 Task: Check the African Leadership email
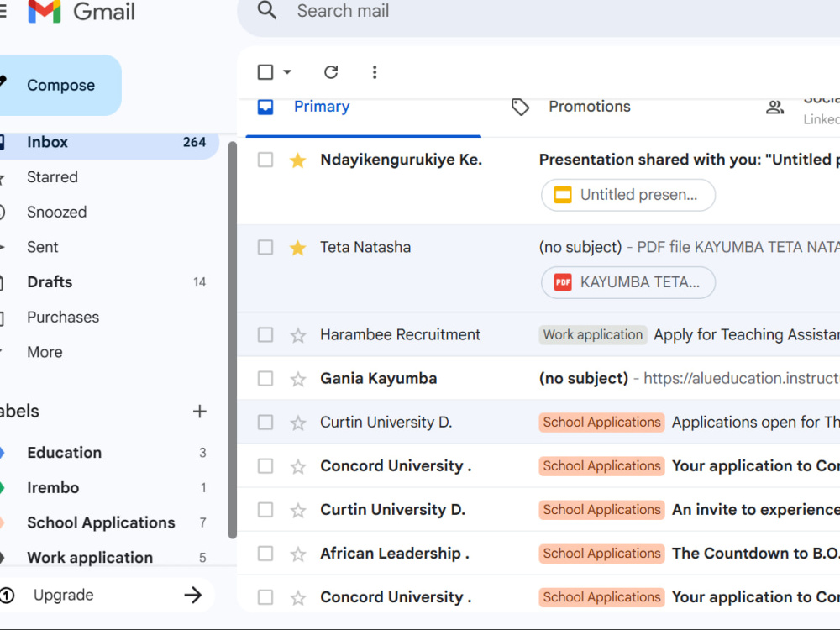pyautogui.click(x=265, y=553)
